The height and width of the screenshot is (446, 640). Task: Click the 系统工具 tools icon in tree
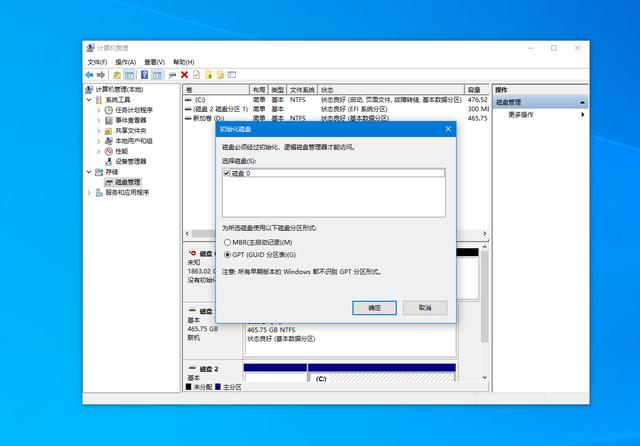pyautogui.click(x=99, y=100)
